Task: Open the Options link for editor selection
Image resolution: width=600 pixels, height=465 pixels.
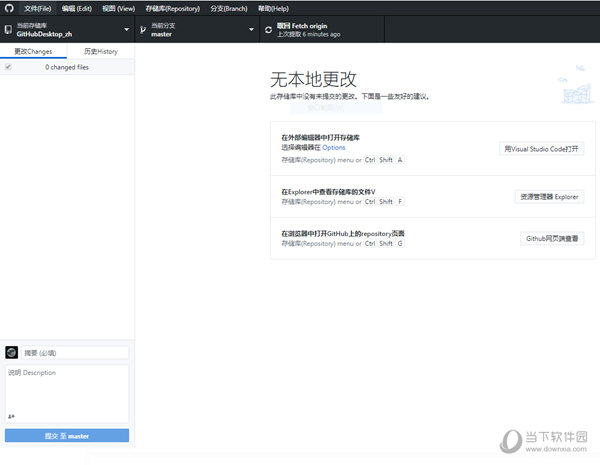Action: click(334, 147)
